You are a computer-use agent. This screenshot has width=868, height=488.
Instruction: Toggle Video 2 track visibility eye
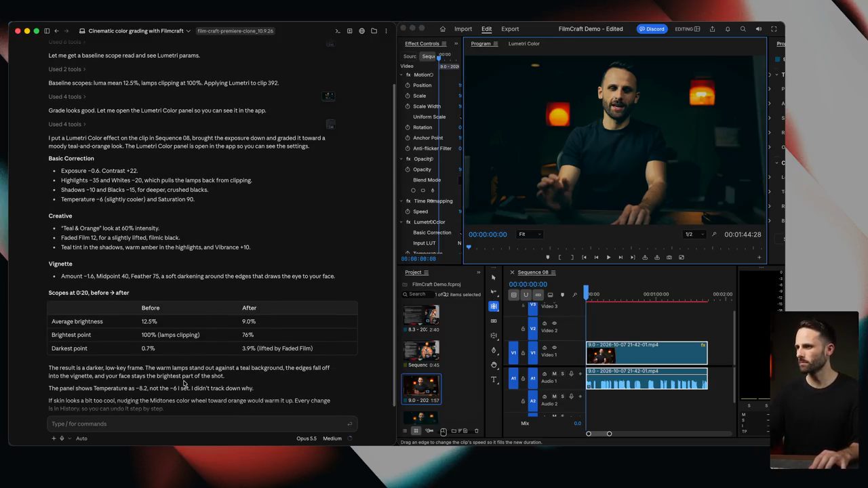click(554, 323)
